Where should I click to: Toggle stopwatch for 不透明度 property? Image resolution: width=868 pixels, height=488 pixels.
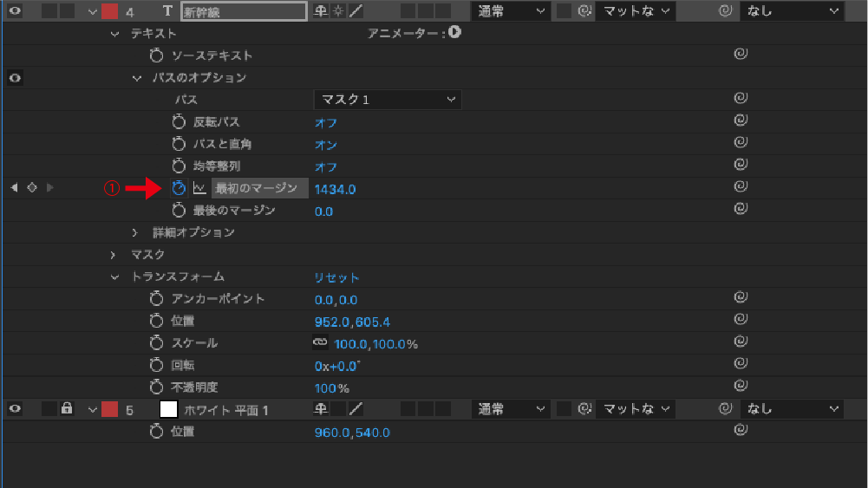[156, 387]
